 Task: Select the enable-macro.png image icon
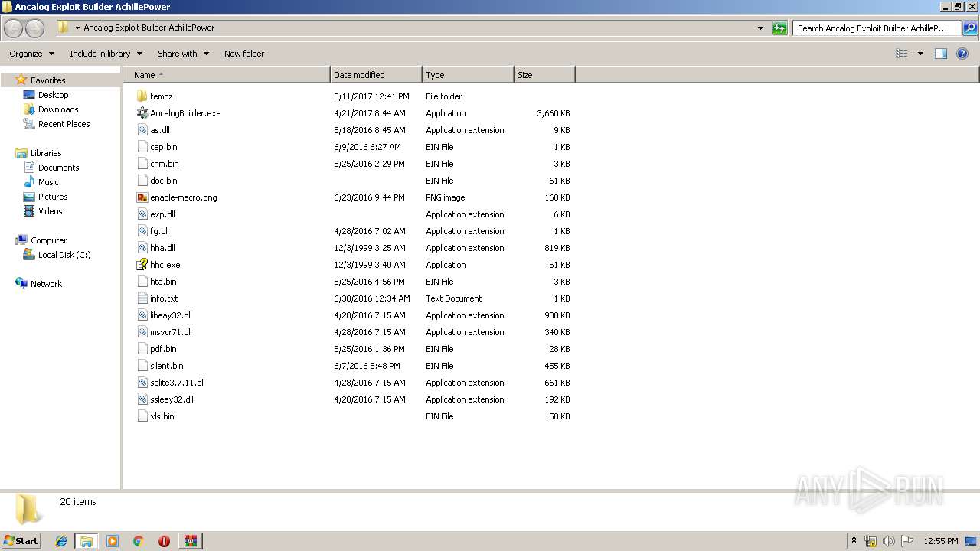pyautogui.click(x=142, y=197)
